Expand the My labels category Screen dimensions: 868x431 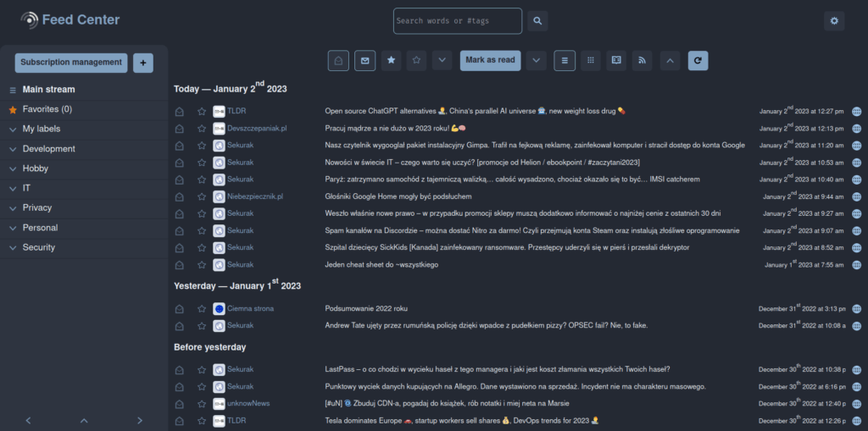pos(13,130)
